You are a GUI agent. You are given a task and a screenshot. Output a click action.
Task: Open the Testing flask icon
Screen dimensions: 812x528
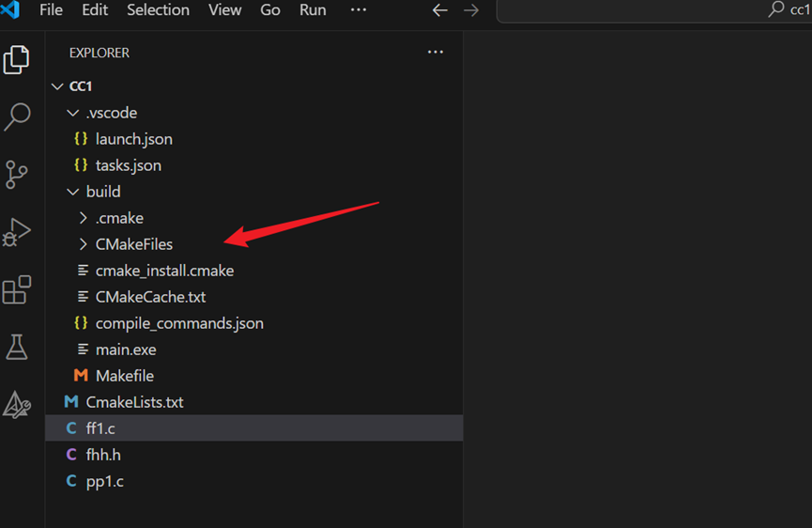click(17, 347)
